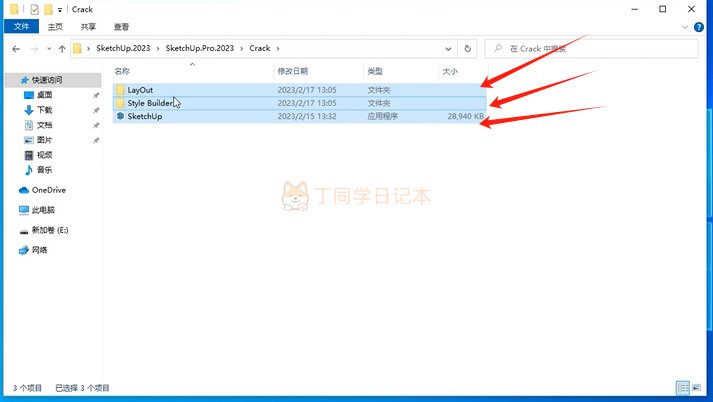
Task: Click the search box for Crack
Action: 591,49
